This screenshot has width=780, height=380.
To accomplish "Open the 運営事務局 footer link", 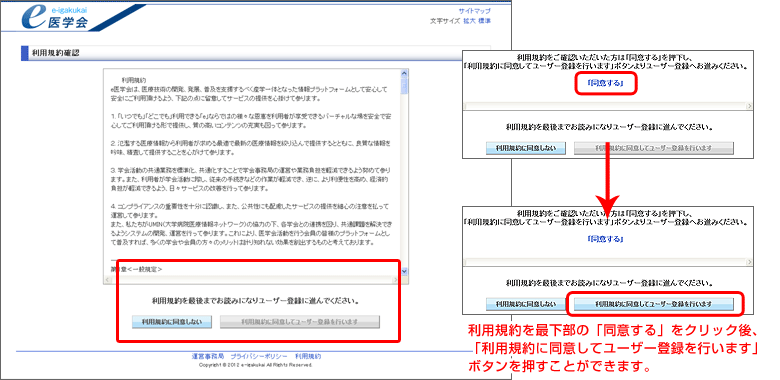I will point(207,357).
